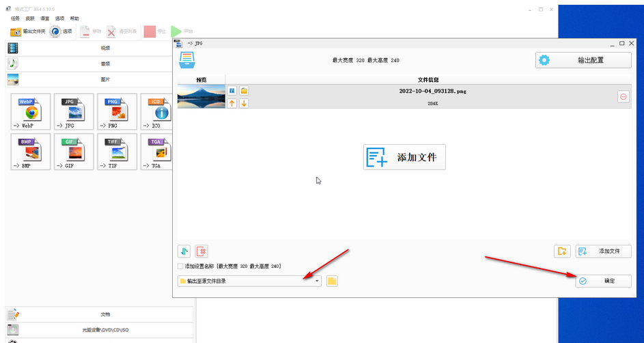644x343 pixels.
Task: Open 任务 menu in main window
Action: pos(15,18)
